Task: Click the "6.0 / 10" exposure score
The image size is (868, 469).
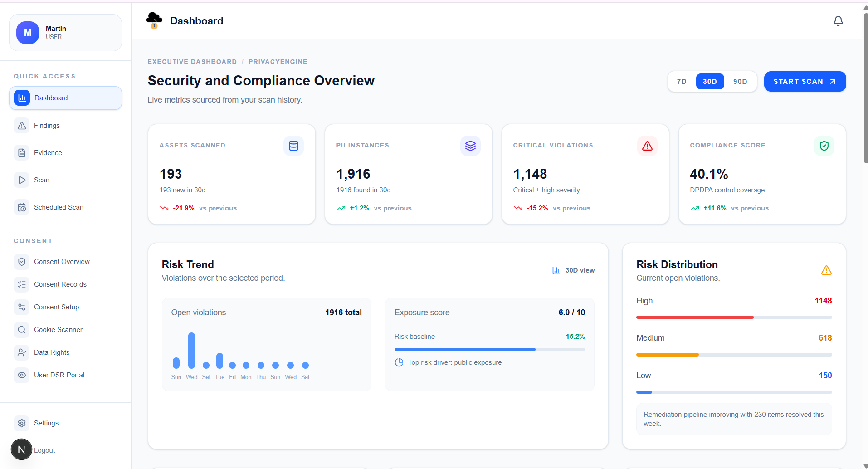Action: (x=572, y=313)
